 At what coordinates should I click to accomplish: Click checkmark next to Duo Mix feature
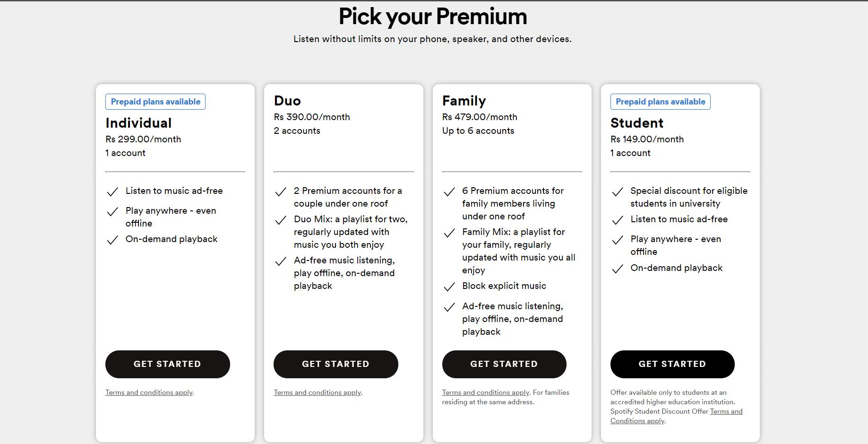[281, 220]
